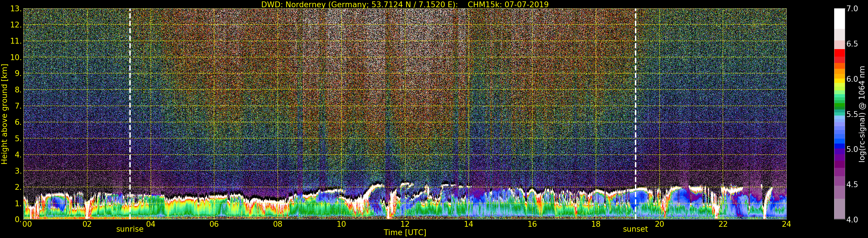The width and height of the screenshot is (868, 238).
Task: Click the '4.' tick on the height axis
Action: [x=19, y=155]
